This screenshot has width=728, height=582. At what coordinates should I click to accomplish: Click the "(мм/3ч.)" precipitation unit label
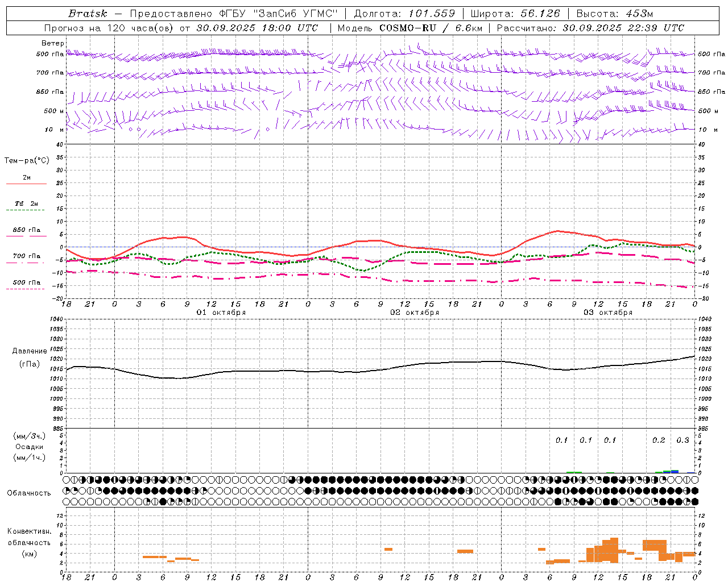pyautogui.click(x=30, y=436)
